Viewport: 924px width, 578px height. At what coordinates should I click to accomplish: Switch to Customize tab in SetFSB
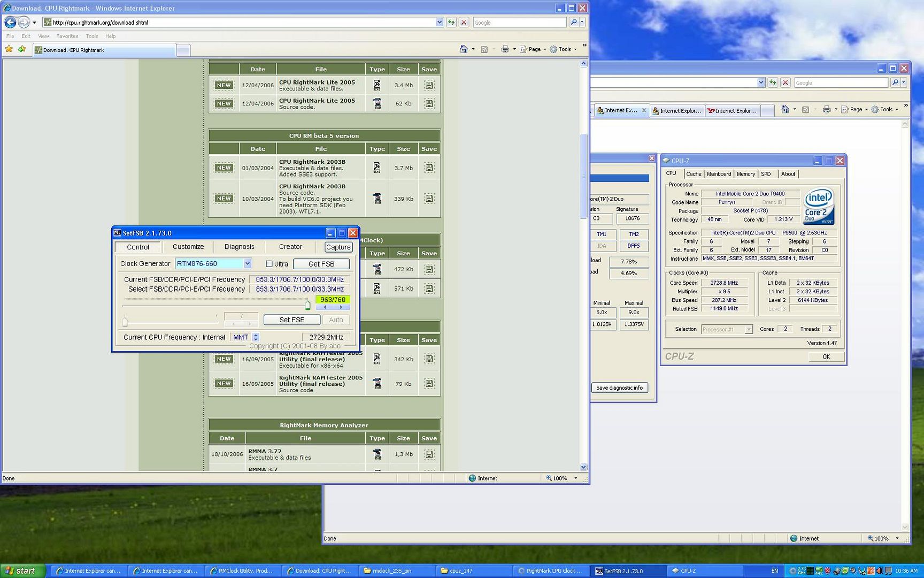coord(188,247)
